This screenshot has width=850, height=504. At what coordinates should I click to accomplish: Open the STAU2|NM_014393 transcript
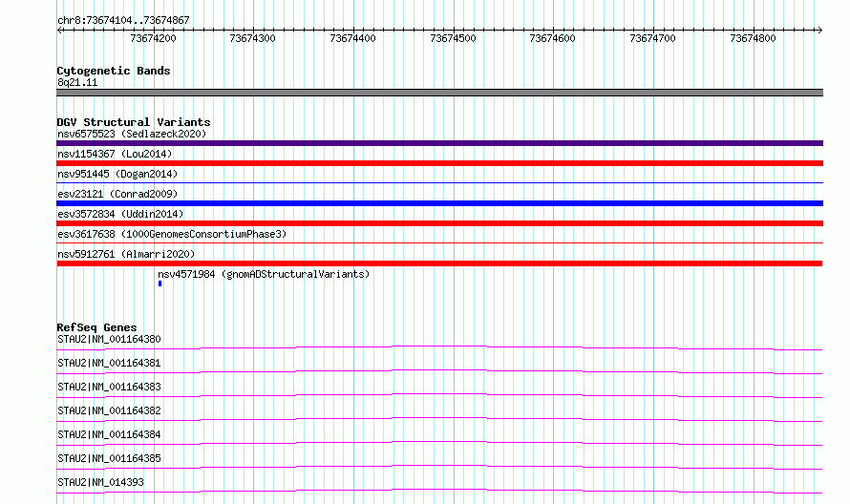[100, 482]
